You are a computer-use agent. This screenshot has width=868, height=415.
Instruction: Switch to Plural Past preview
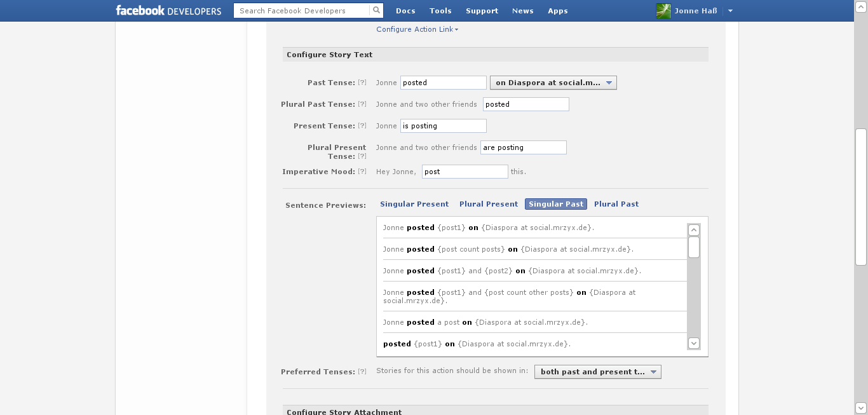pyautogui.click(x=616, y=204)
